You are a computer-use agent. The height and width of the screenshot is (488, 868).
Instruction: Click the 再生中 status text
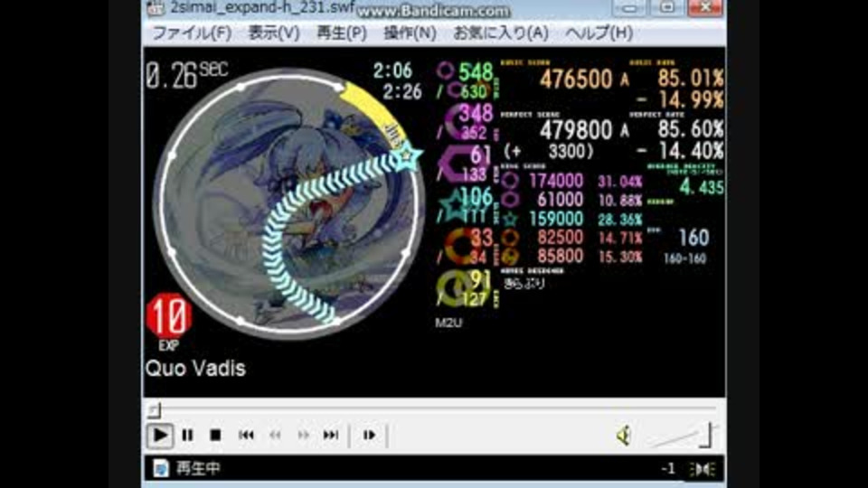click(x=198, y=469)
